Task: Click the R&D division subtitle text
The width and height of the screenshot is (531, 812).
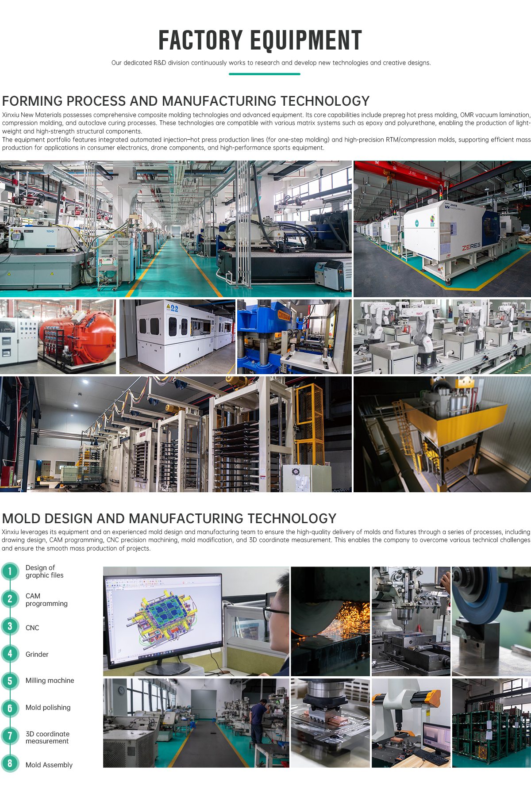Action: tap(271, 63)
